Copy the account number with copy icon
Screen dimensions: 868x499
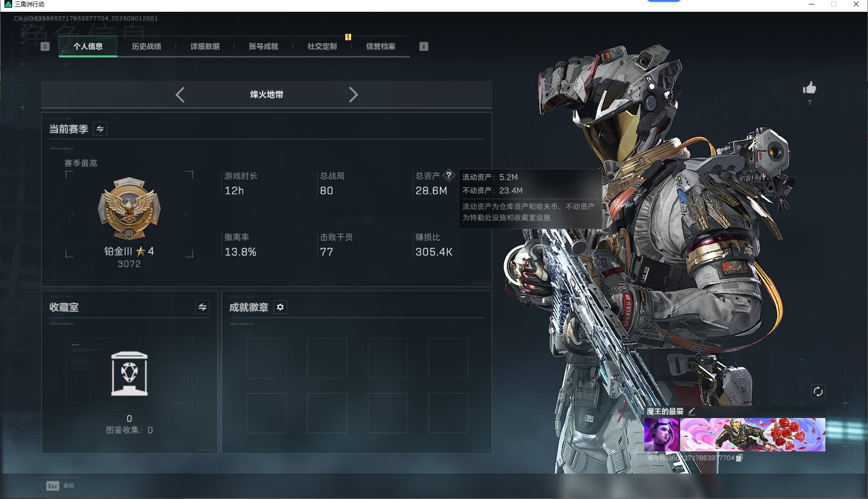740,458
